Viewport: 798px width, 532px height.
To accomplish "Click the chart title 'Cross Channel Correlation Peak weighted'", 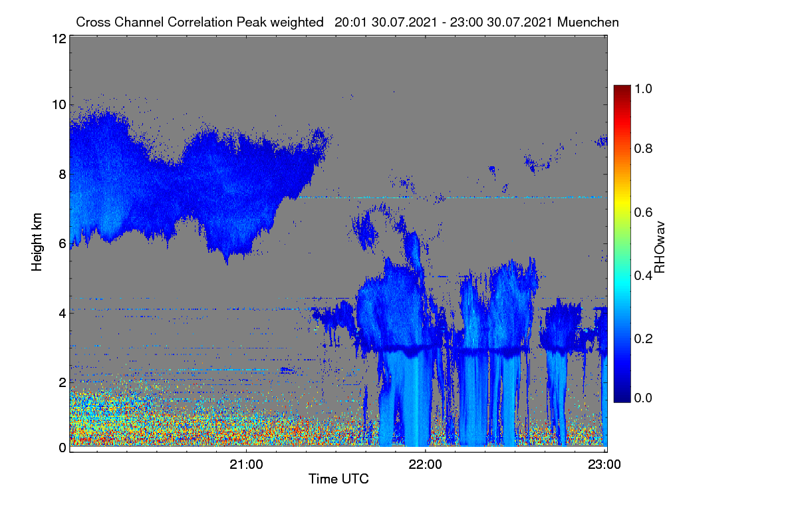I will point(199,22).
